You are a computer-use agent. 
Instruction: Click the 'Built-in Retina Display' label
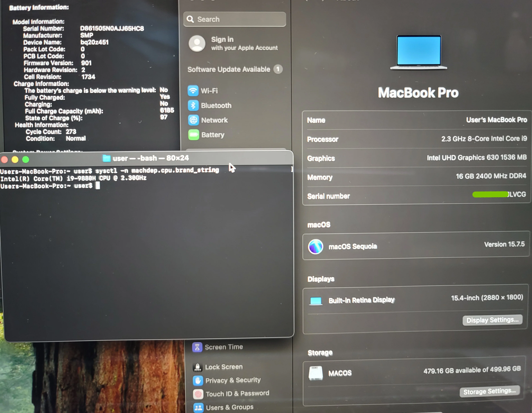coord(361,300)
